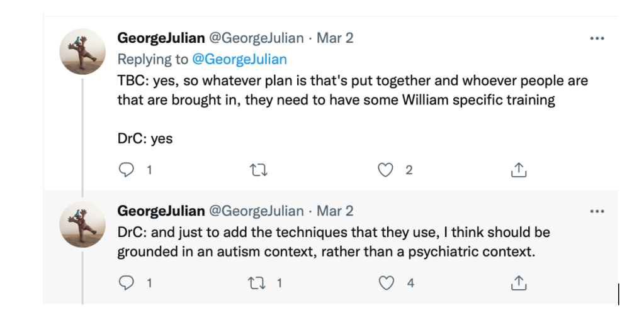
Task: Open the Mar 2 timestamp on second tweet
Action: (335, 211)
